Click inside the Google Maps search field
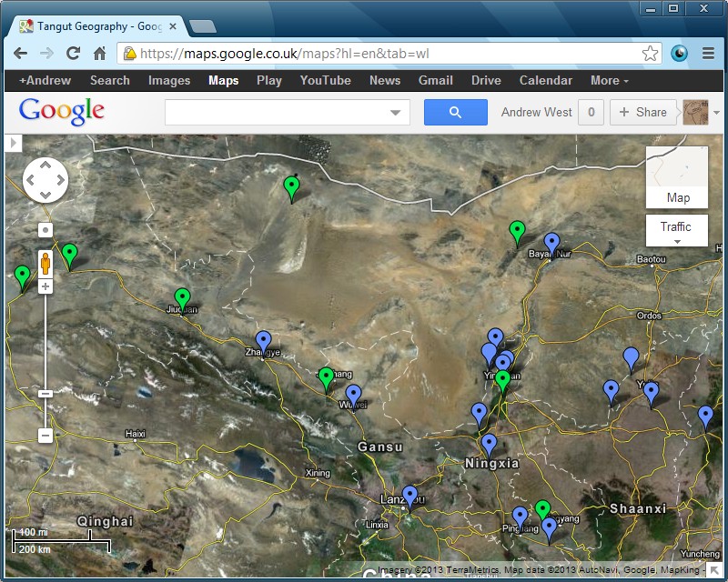This screenshot has width=728, height=582. point(277,113)
